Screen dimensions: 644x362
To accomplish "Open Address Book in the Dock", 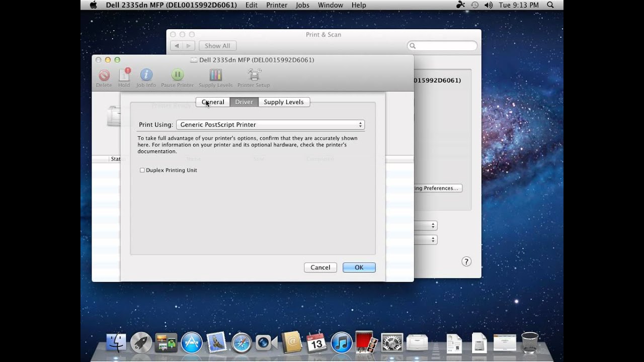I will click(x=291, y=342).
